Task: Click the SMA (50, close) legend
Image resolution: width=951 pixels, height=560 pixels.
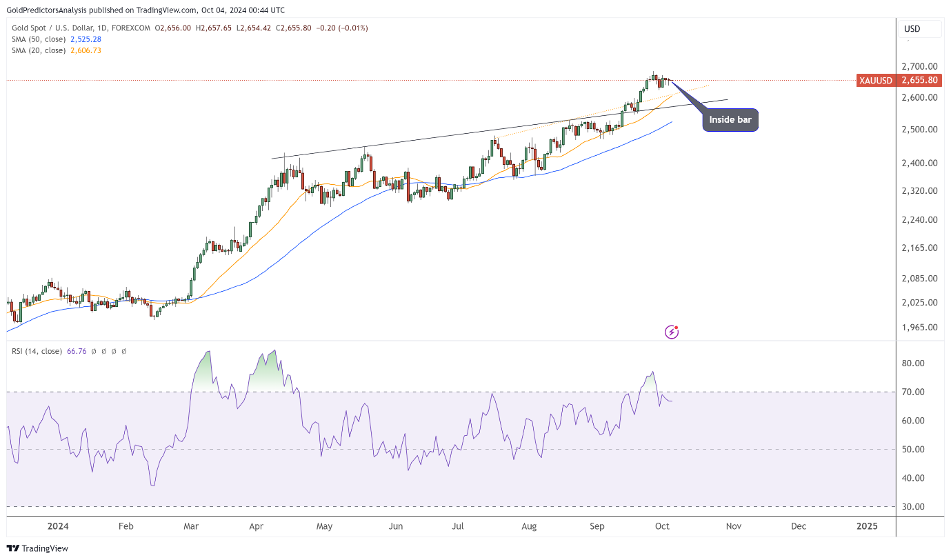Action: [39, 39]
